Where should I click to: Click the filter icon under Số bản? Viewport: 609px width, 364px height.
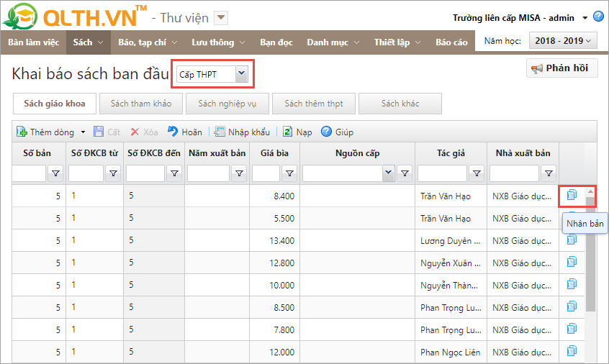click(x=55, y=173)
